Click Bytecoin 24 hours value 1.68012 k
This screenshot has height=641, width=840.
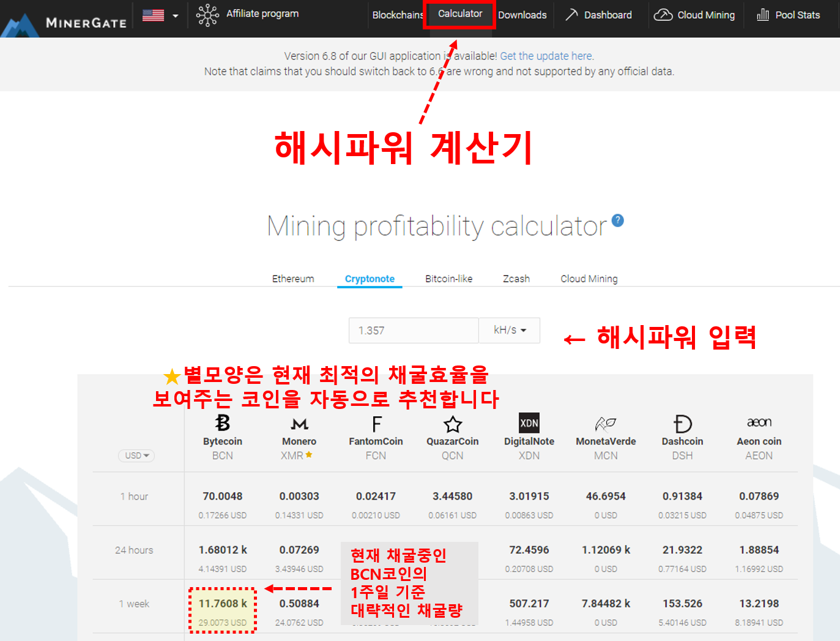coord(223,550)
